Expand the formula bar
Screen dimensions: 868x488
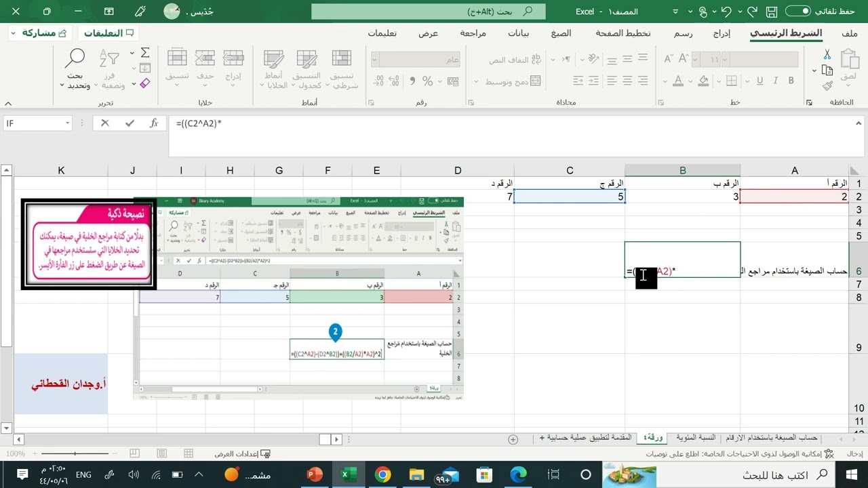[859, 123]
